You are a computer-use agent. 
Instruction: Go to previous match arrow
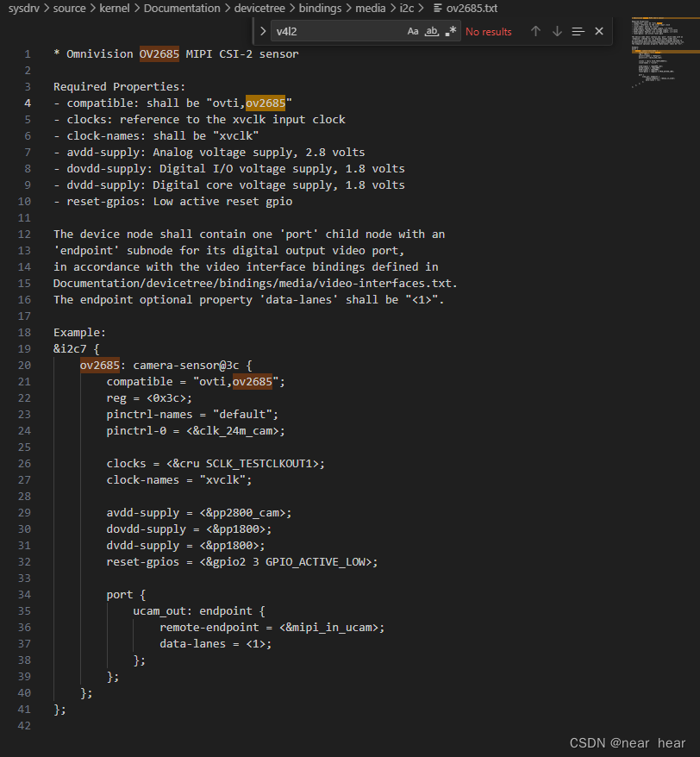click(535, 31)
